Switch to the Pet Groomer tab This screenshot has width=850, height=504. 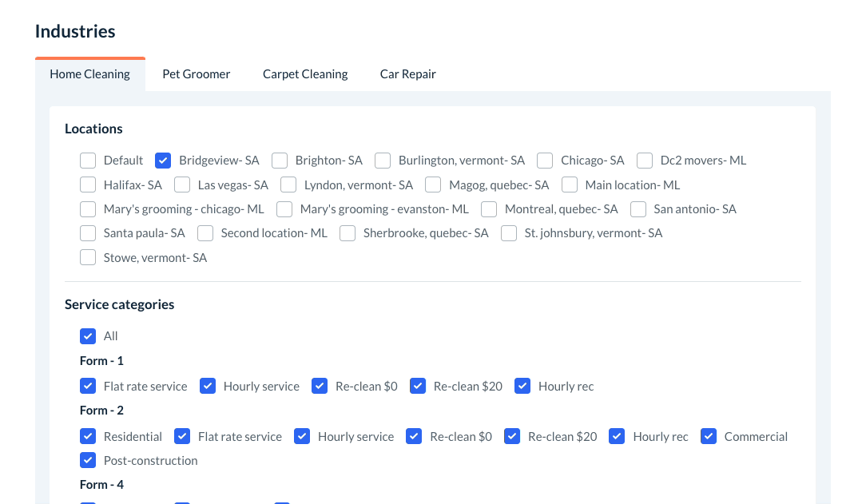196,74
